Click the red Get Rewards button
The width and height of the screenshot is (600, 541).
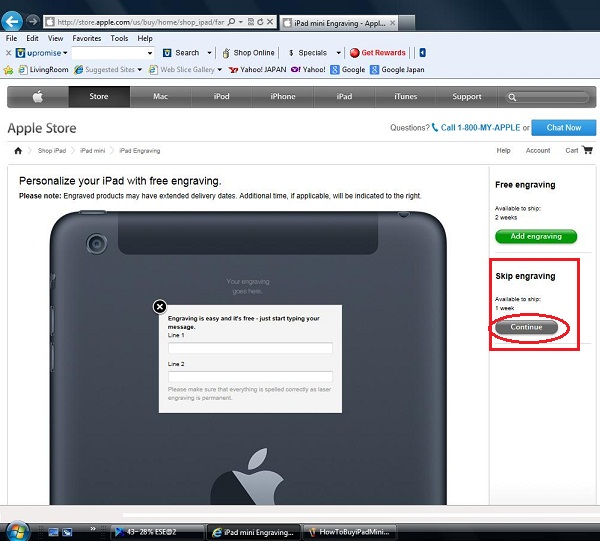[x=378, y=53]
